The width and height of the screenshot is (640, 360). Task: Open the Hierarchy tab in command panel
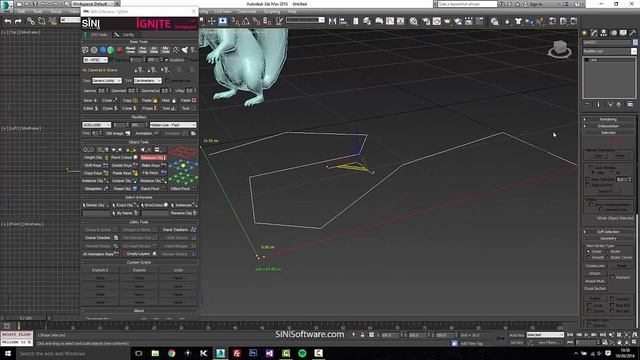pos(604,33)
